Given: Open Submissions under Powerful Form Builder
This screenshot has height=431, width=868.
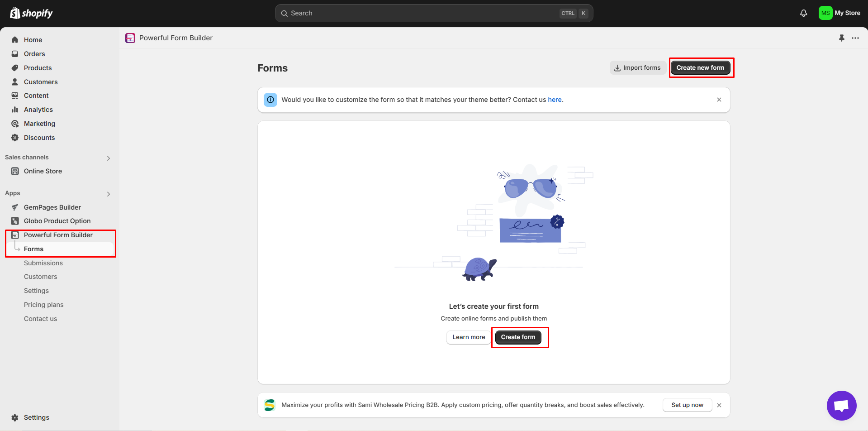Looking at the screenshot, I should (x=43, y=263).
